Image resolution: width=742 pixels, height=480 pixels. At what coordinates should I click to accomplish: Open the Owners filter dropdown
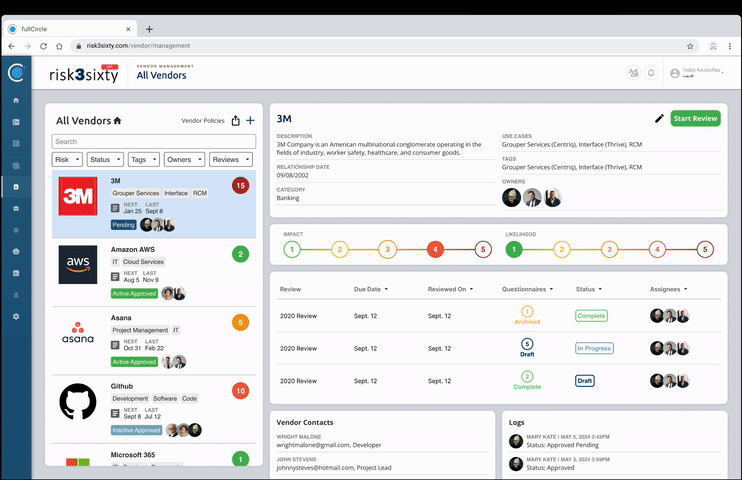coord(184,160)
